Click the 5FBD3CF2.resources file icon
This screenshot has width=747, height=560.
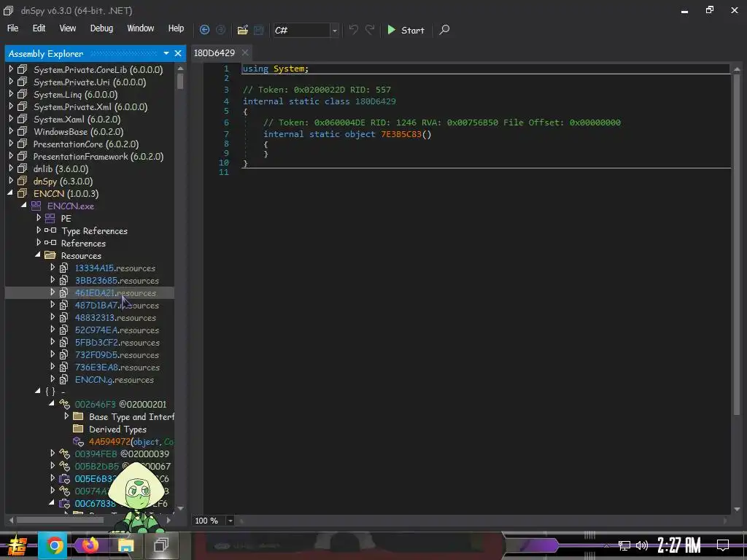63,342
